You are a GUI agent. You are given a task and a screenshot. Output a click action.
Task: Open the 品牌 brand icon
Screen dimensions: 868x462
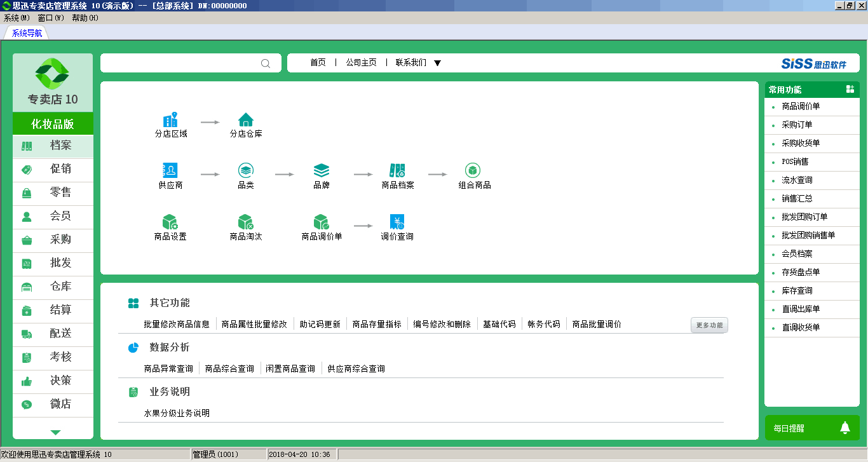(322, 170)
